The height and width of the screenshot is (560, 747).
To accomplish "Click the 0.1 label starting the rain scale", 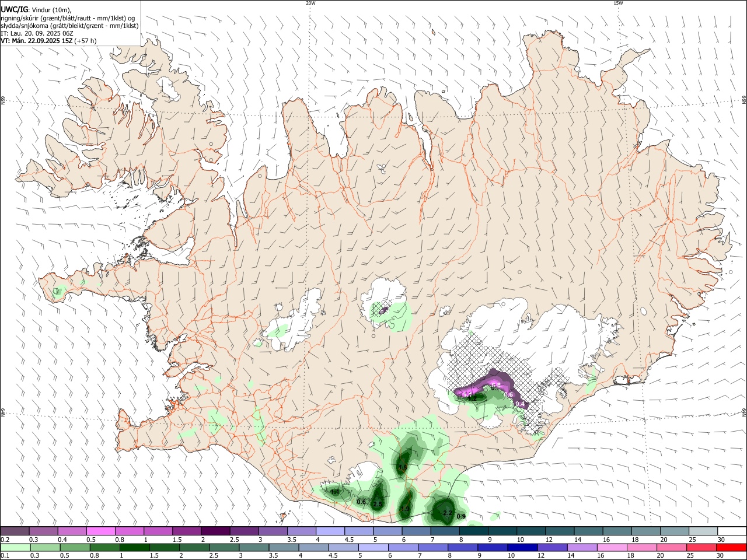I will (x=5, y=556).
